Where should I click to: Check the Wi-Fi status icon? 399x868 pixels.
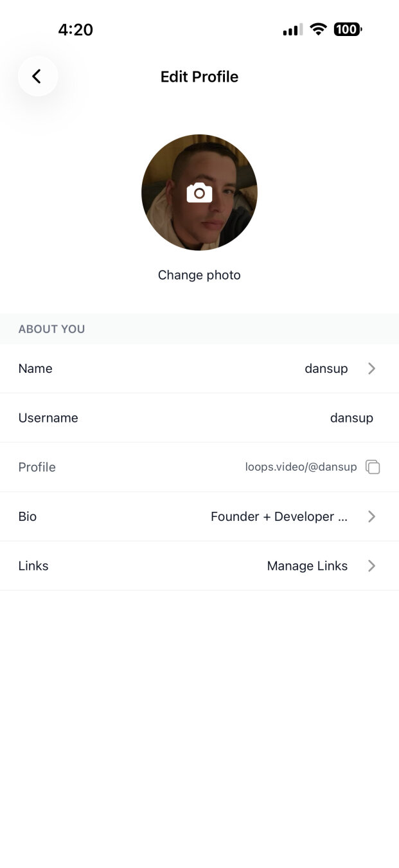point(318,30)
